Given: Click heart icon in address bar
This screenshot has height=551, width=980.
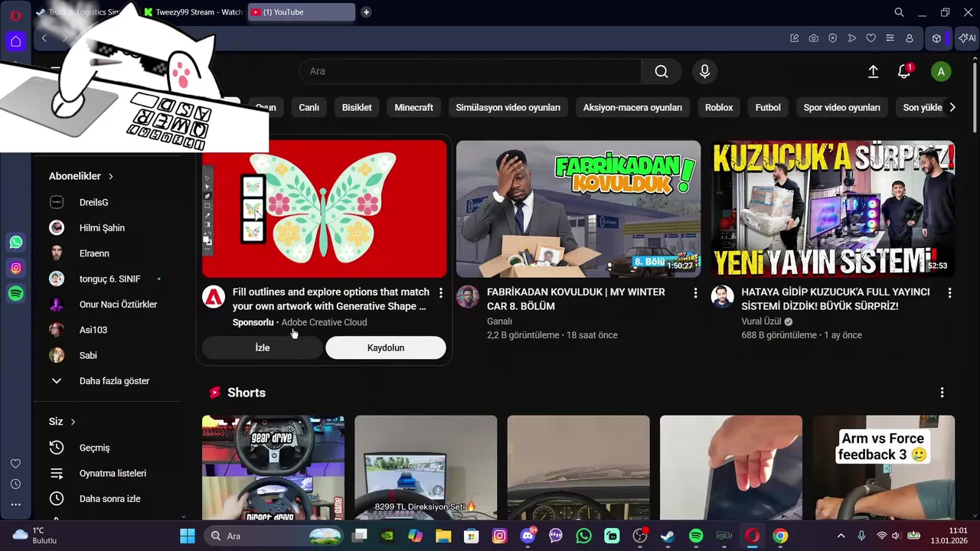Looking at the screenshot, I should 871,38.
